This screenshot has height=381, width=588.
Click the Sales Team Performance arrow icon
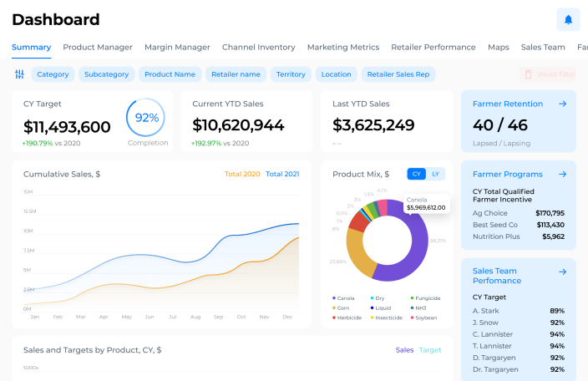(x=562, y=272)
